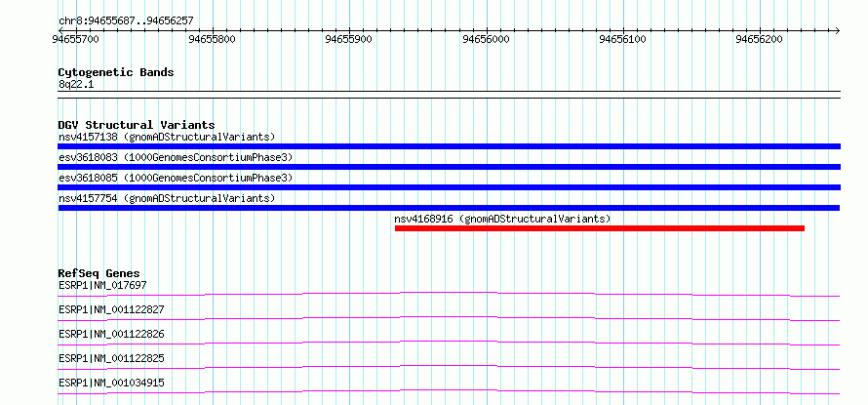Open nsv4157138 (gnomADStructuralVariants) label
The width and height of the screenshot is (868, 405).
167,137
